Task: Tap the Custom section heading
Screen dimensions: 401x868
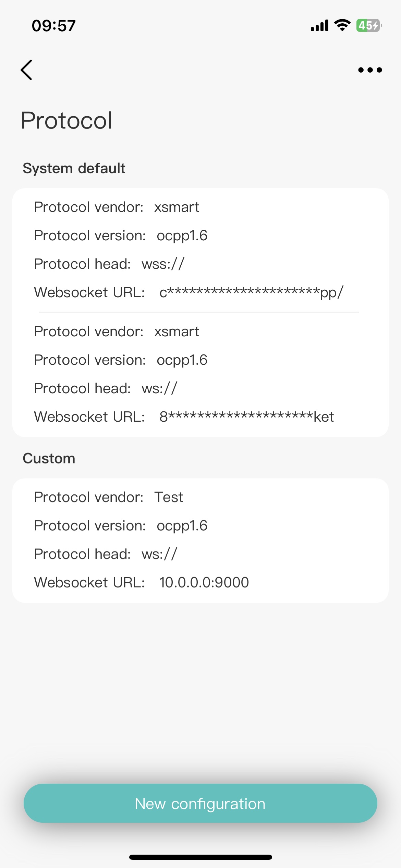Action: pyautogui.click(x=49, y=458)
